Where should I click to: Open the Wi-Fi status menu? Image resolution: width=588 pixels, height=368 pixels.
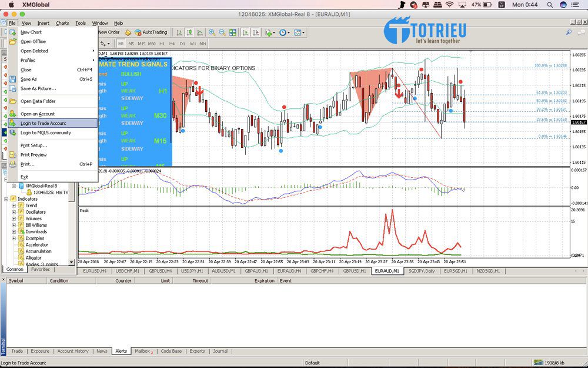[x=449, y=5]
